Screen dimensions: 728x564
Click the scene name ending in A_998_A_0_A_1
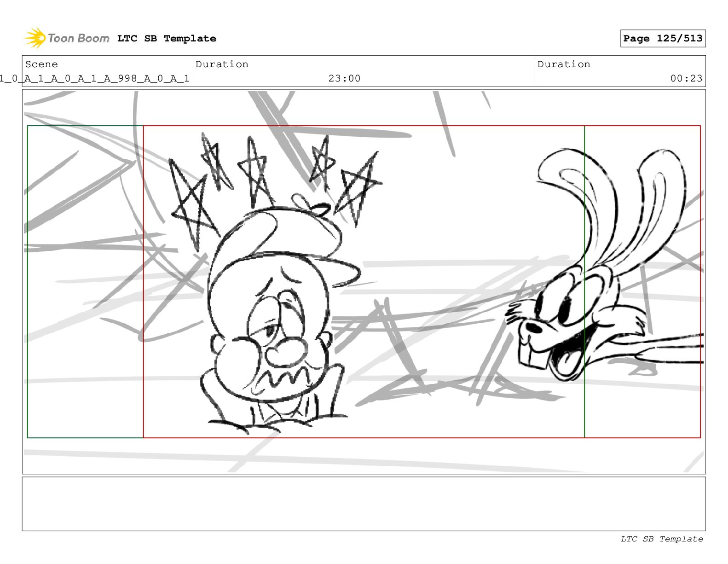click(94, 79)
